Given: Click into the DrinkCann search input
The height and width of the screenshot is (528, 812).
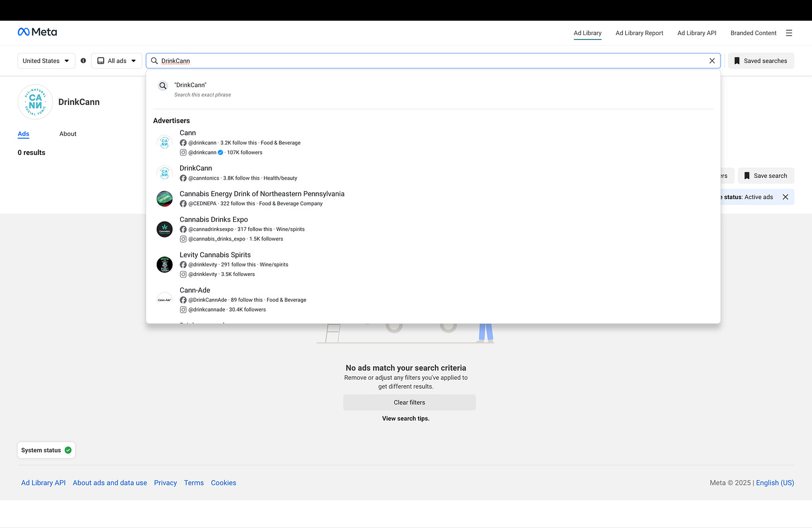Looking at the screenshot, I should (433, 61).
